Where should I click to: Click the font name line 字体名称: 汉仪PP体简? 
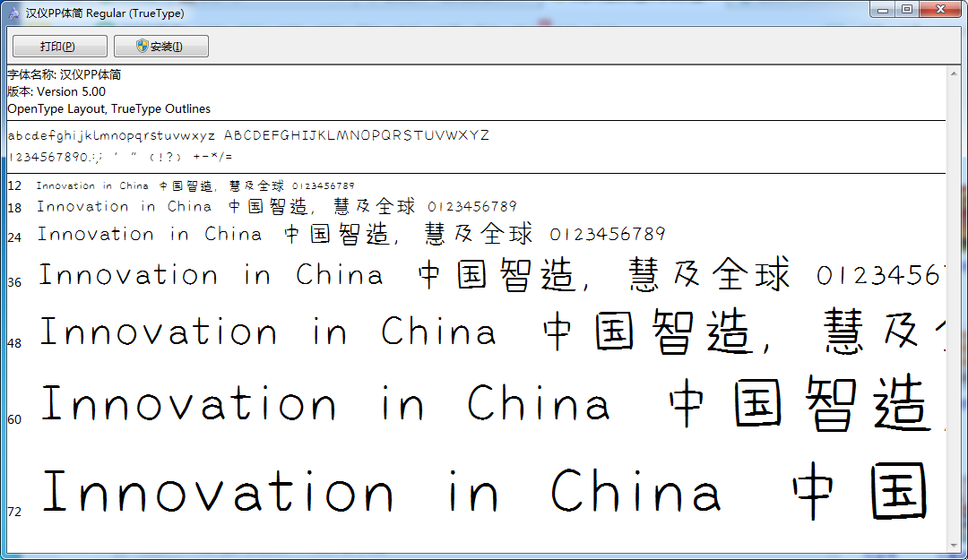[x=65, y=74]
